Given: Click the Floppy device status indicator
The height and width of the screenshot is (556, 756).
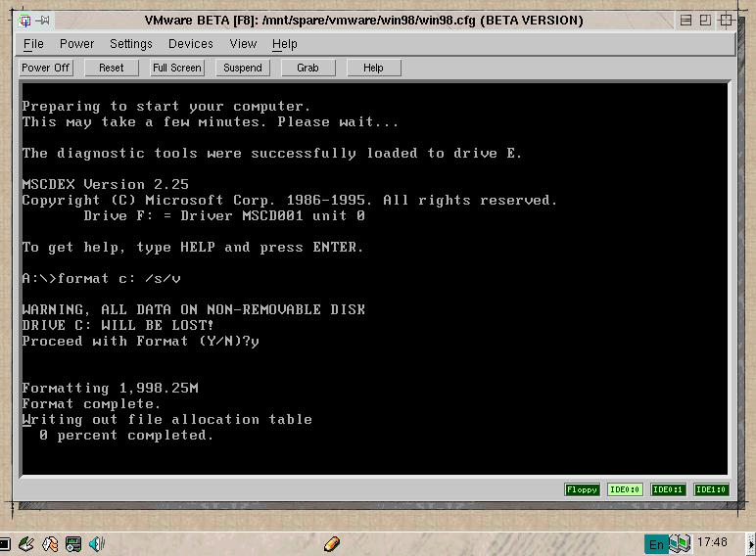Looking at the screenshot, I should pos(582,489).
